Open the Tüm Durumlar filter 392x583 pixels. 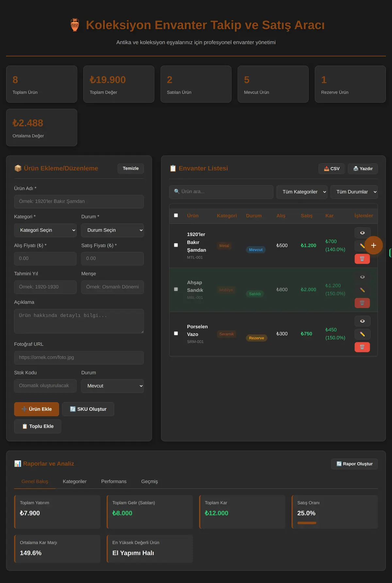tap(354, 192)
